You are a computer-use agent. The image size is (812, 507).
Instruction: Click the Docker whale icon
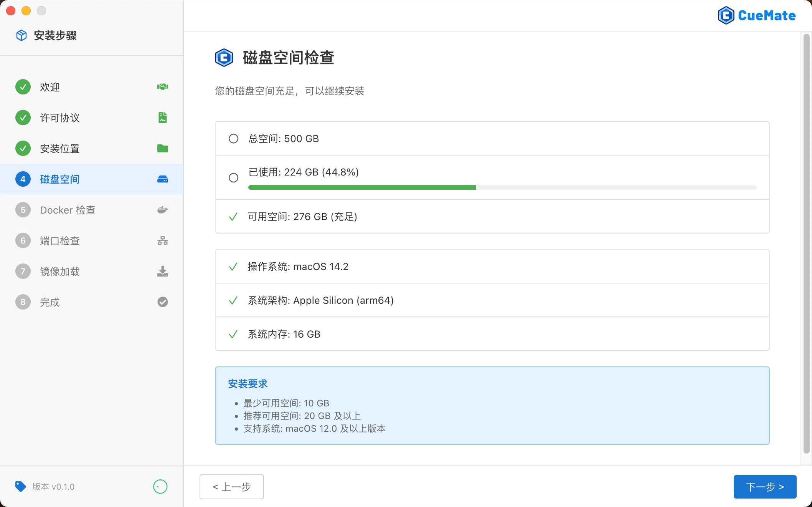[x=163, y=210]
